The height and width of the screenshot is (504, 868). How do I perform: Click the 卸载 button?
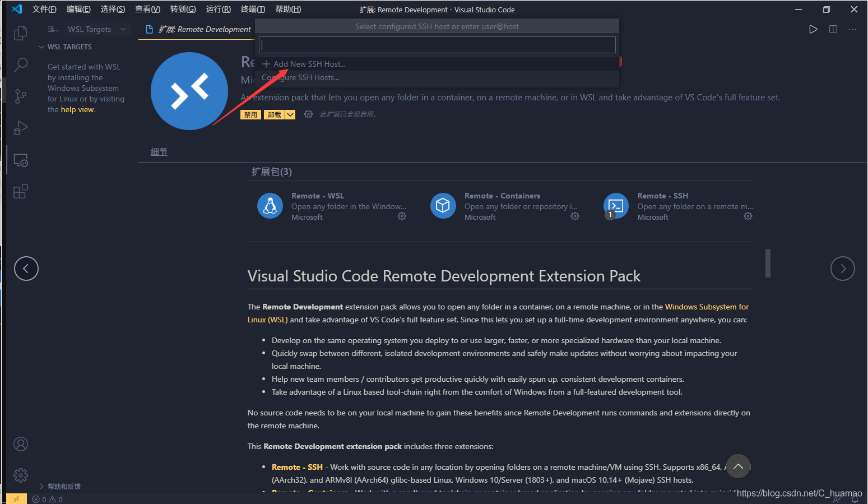coord(275,115)
